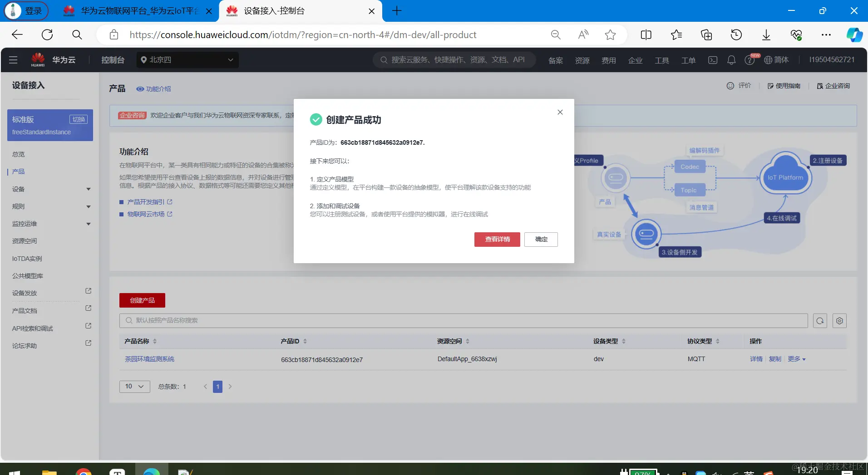Switch language via 简体 globe
Image resolution: width=868 pixels, height=475 pixels.
(x=776, y=60)
